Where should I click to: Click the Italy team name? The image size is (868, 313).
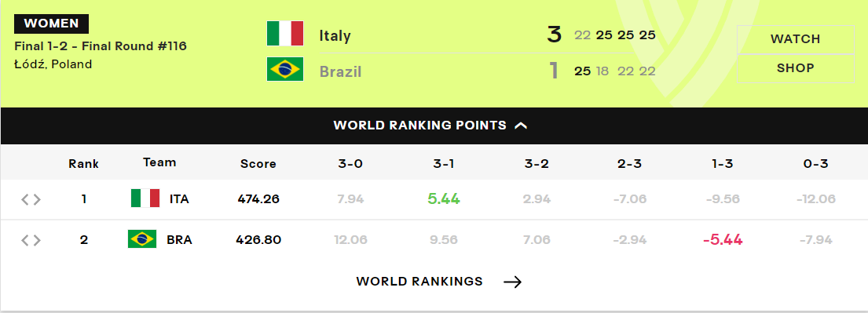[x=335, y=36]
